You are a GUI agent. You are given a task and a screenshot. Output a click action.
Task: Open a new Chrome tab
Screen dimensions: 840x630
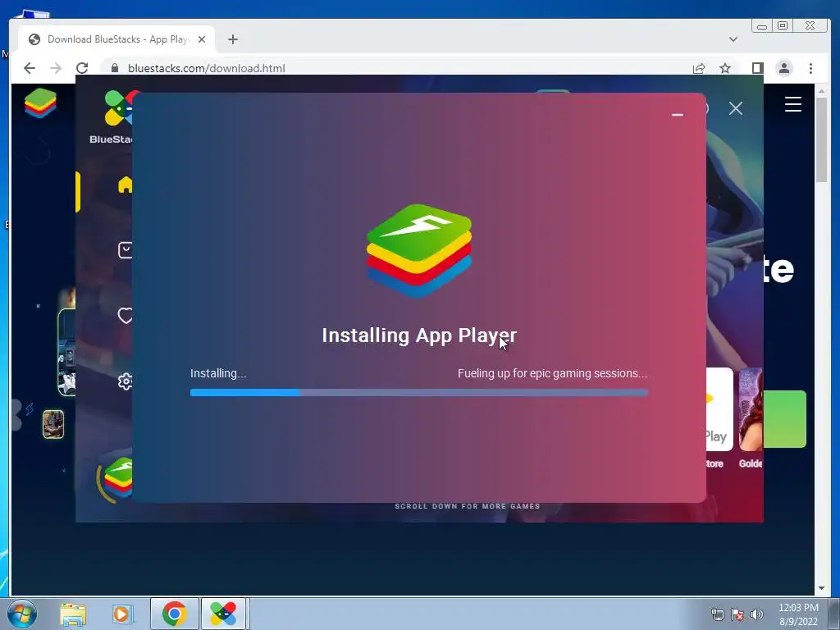232,39
